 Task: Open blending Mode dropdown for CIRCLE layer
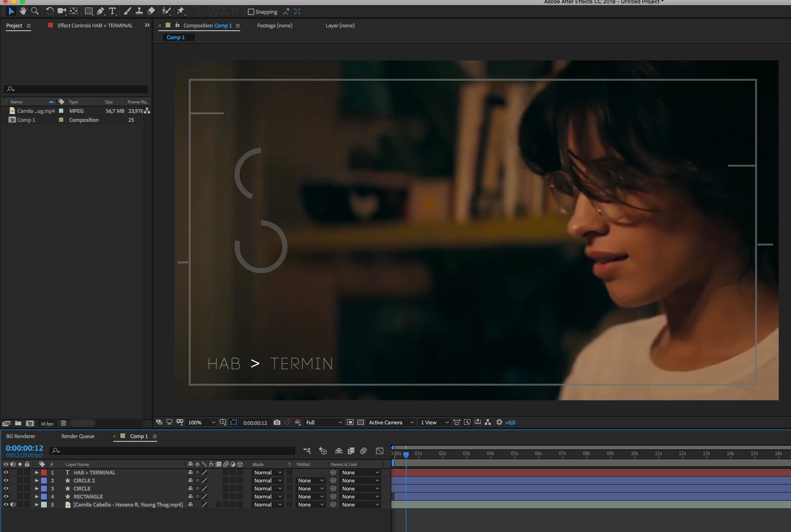click(268, 489)
